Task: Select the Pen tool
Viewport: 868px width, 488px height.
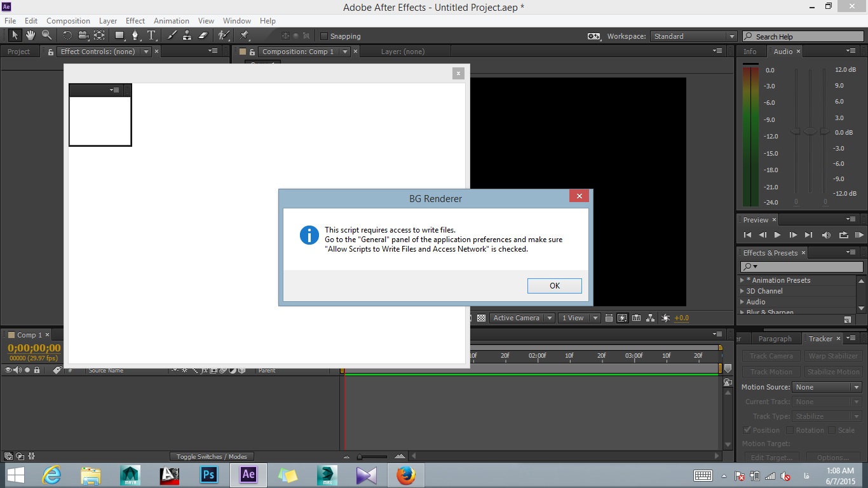Action: (135, 36)
